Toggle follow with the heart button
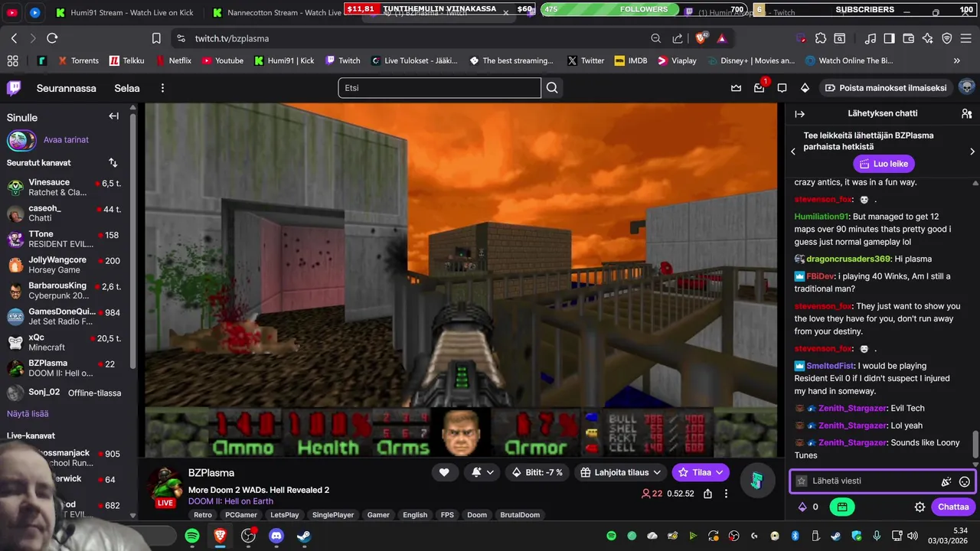 (x=444, y=473)
